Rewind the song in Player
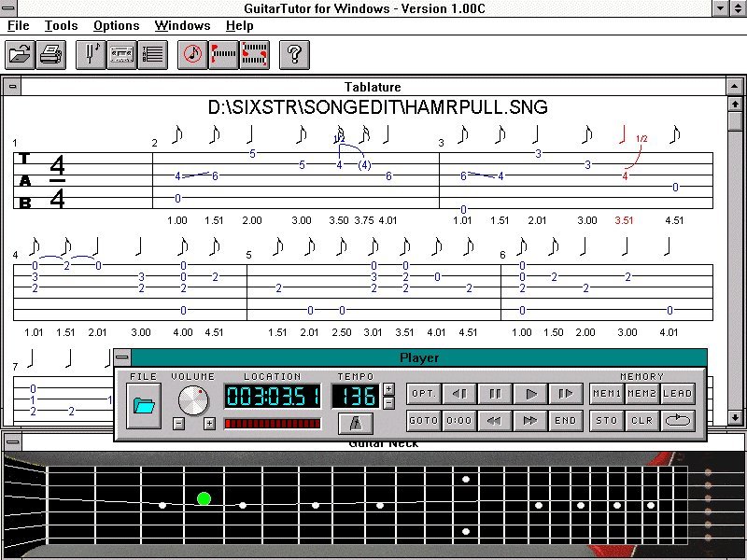747x560 pixels. pos(495,421)
